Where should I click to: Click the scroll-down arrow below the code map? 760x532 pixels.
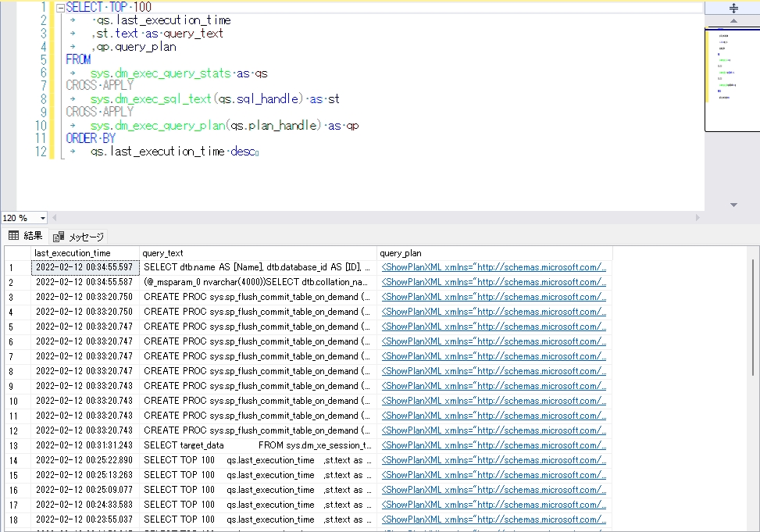tap(733, 204)
